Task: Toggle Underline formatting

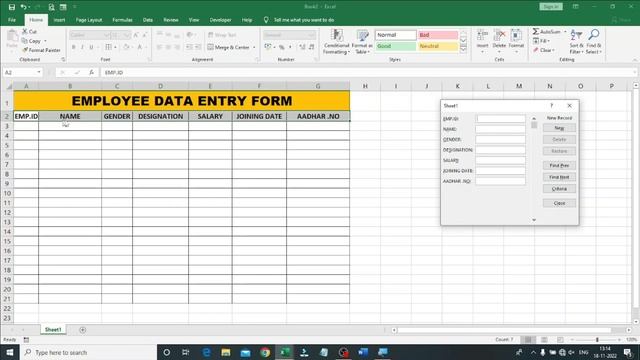Action: coord(91,47)
